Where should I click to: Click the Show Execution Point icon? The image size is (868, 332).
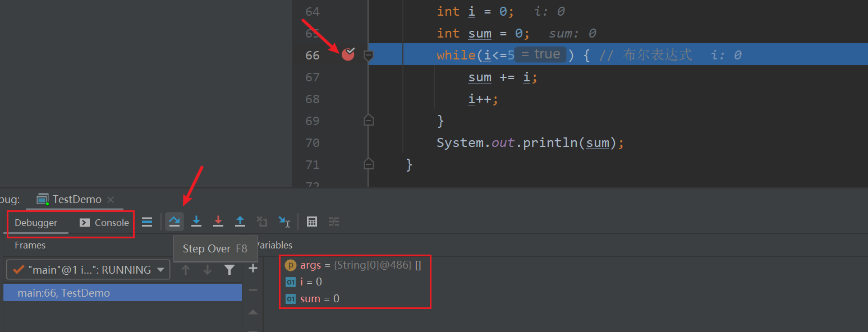147,222
